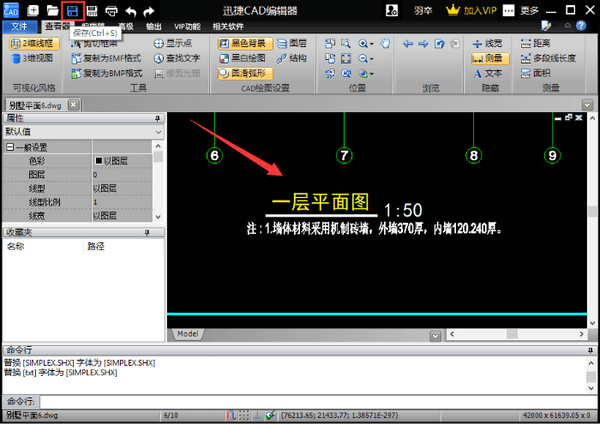
Task: Click the rotate view icon in 浏览 group
Action: point(439,44)
